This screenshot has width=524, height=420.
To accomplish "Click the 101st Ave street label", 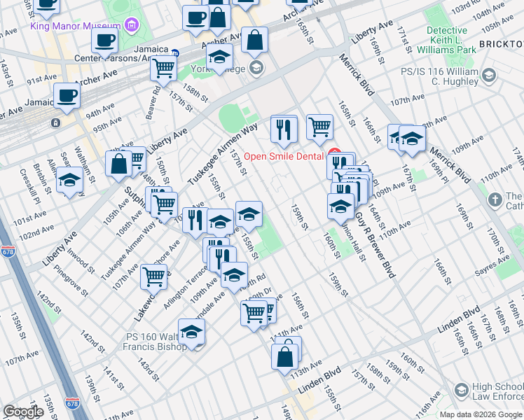I will 29,218.
